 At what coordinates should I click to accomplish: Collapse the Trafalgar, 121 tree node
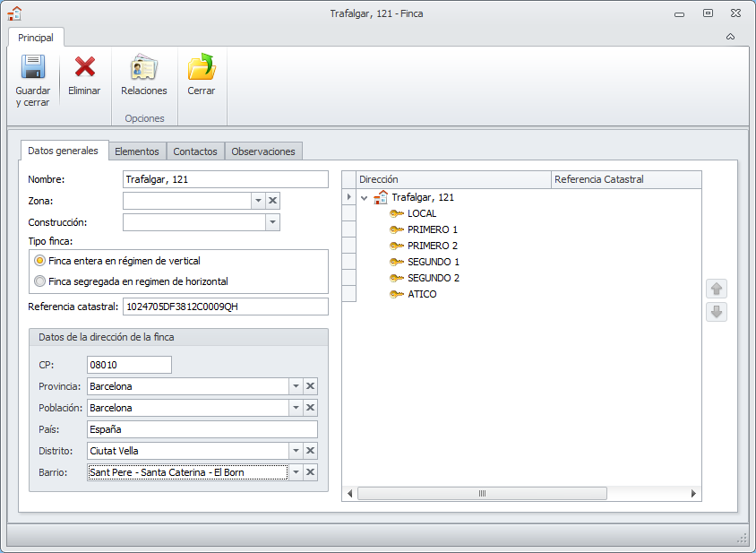[x=365, y=198]
